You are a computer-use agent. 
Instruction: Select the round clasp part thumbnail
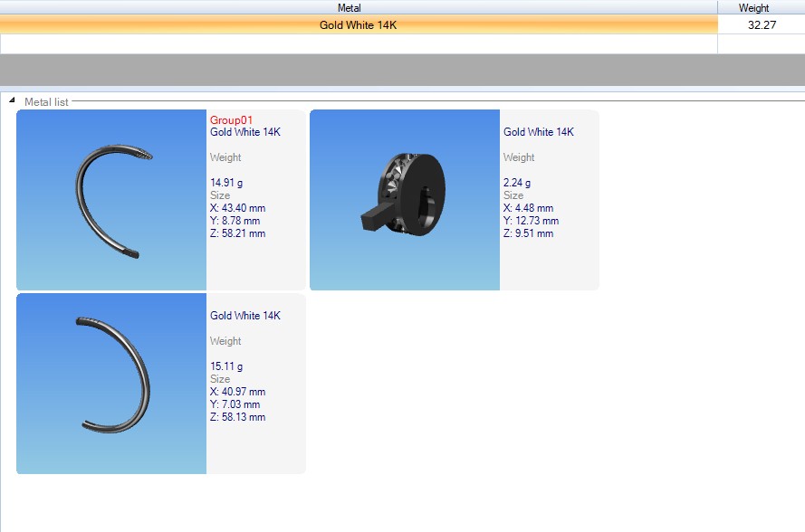(x=405, y=200)
